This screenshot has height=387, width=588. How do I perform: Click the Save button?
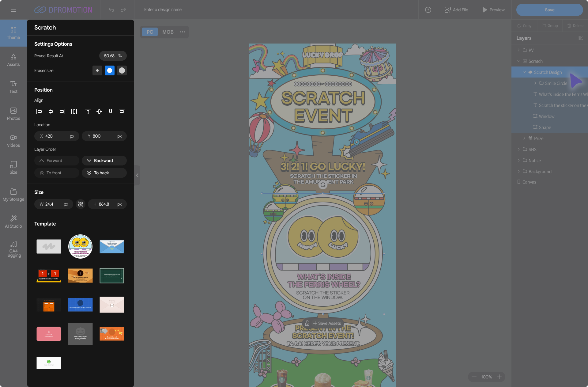pos(549,10)
